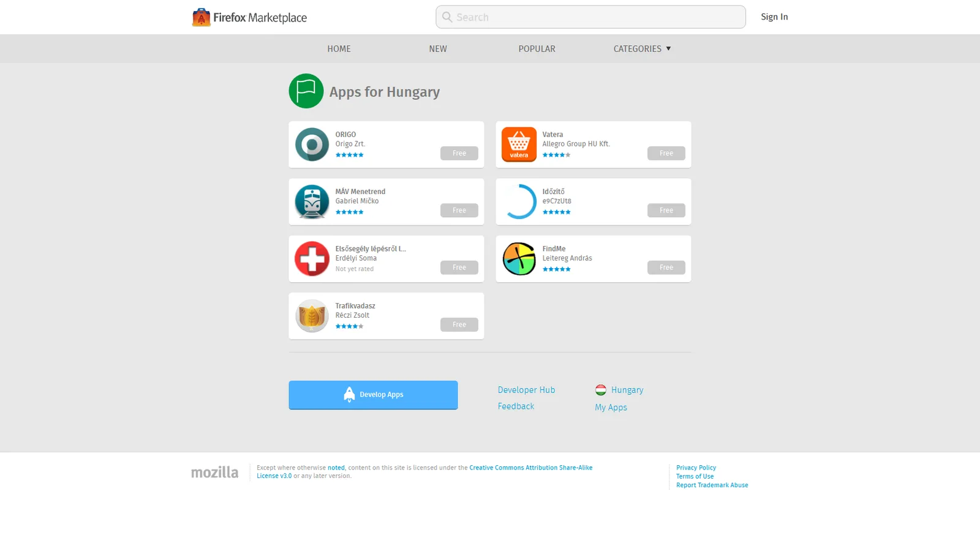Click the Trafikvadasz app title
The height and width of the screenshot is (538, 980).
[x=355, y=306]
